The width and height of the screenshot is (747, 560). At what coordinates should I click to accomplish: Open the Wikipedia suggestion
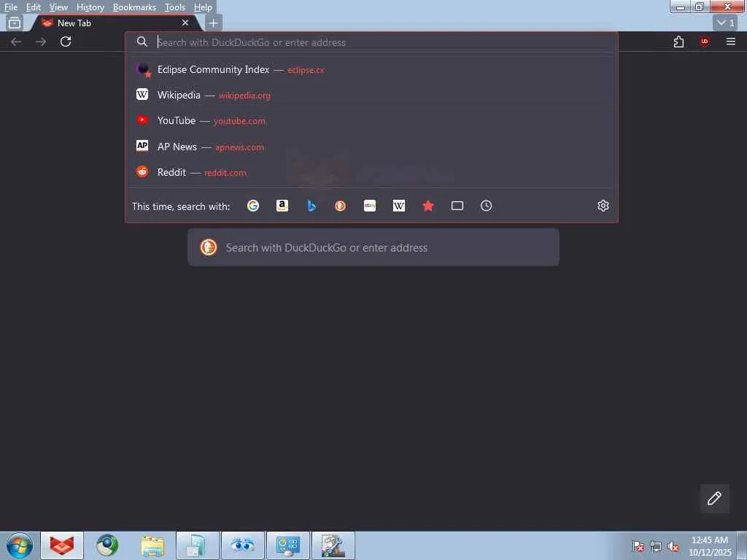coord(371,96)
